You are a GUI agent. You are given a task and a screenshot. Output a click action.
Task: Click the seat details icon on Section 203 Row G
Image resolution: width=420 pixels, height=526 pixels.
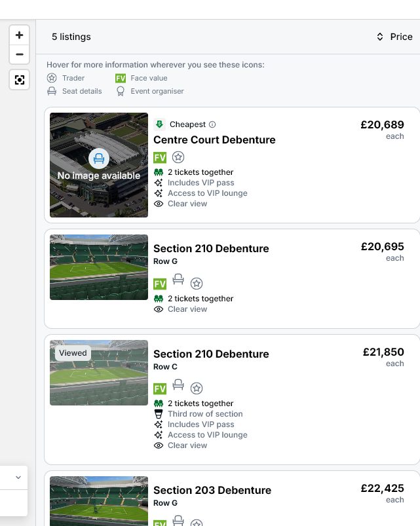coord(178,521)
